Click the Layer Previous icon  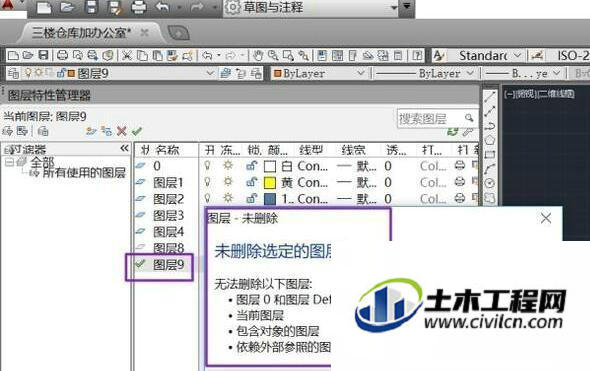point(240,73)
